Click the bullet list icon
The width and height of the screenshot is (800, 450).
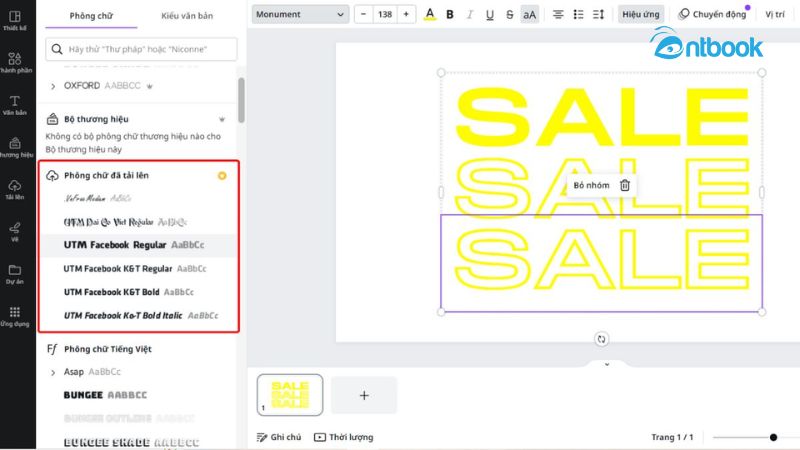point(578,14)
